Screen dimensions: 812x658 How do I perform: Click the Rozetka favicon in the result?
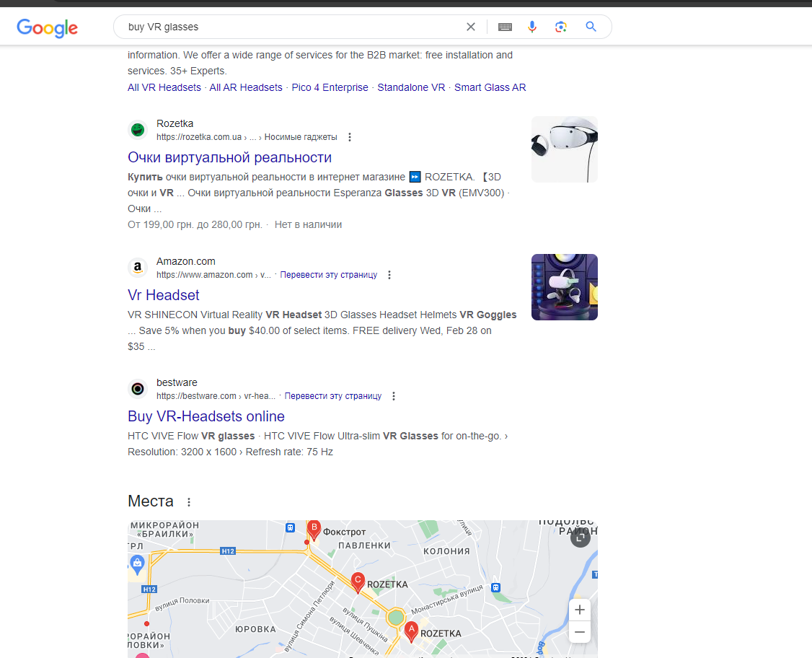coord(138,130)
